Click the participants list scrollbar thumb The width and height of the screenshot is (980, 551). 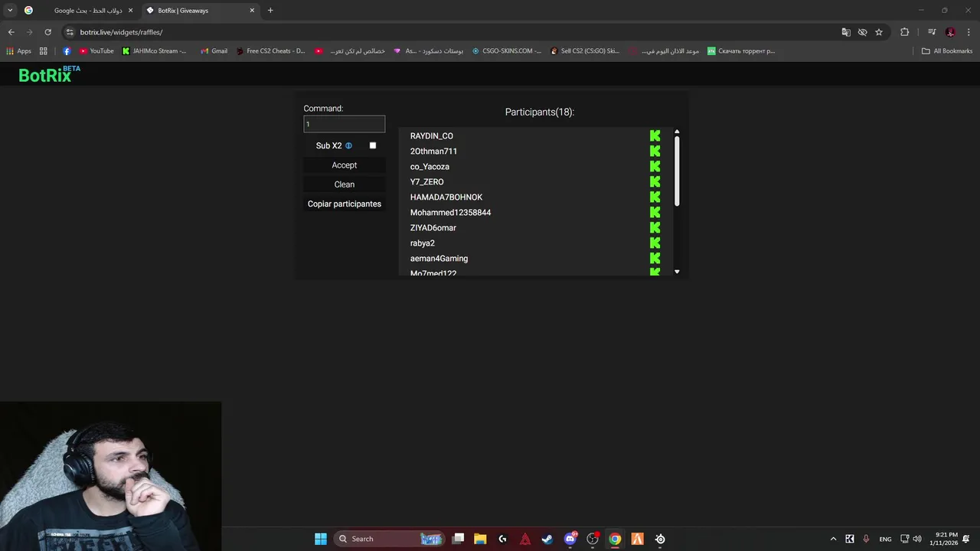point(677,170)
